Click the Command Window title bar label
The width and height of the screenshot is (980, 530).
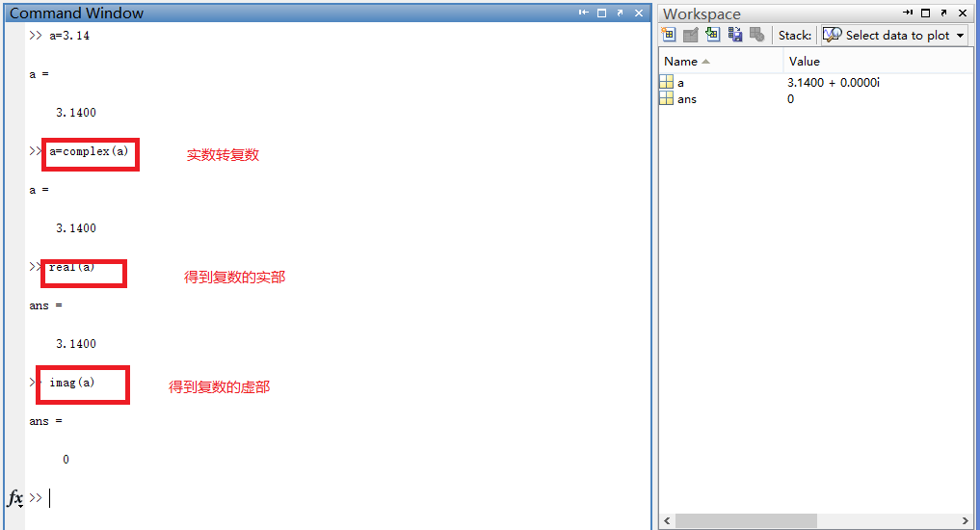tap(76, 13)
